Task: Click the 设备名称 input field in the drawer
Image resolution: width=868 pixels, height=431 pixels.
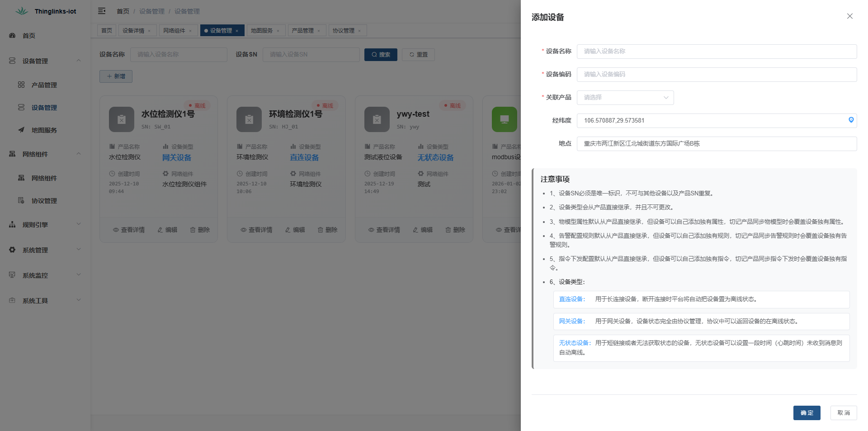Action: pyautogui.click(x=716, y=51)
